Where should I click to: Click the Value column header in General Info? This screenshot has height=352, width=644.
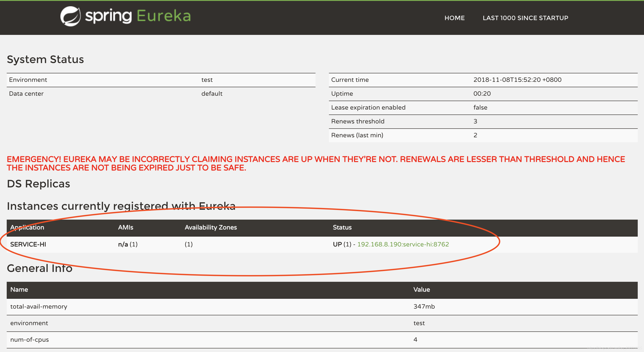[x=422, y=290]
